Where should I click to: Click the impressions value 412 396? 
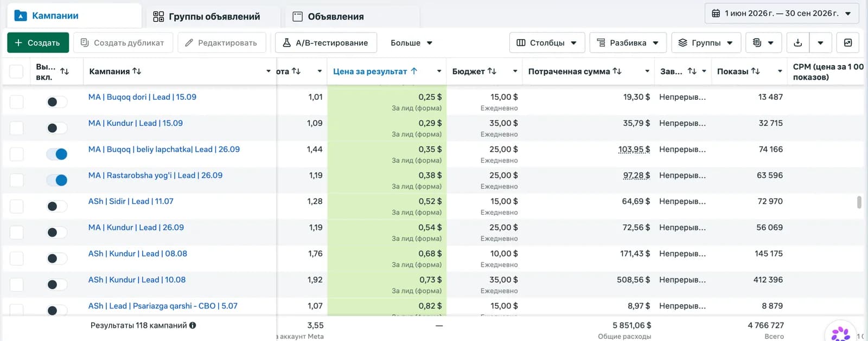pos(768,280)
